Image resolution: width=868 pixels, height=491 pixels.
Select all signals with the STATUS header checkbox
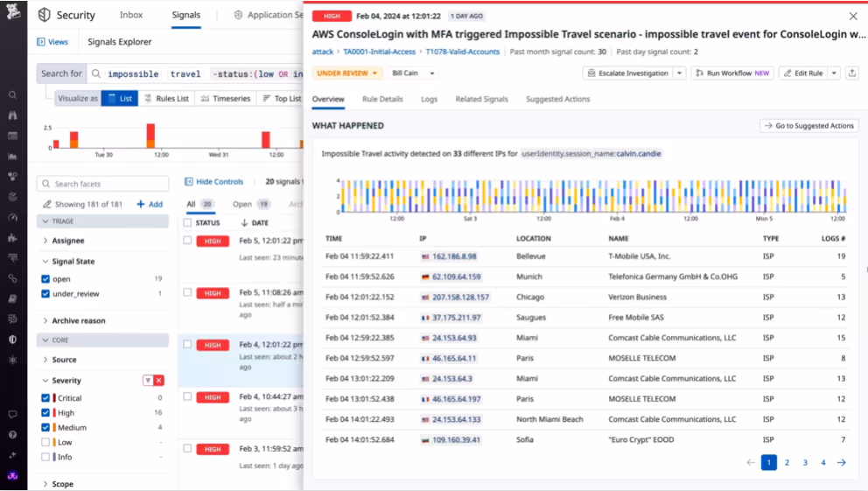click(x=187, y=222)
